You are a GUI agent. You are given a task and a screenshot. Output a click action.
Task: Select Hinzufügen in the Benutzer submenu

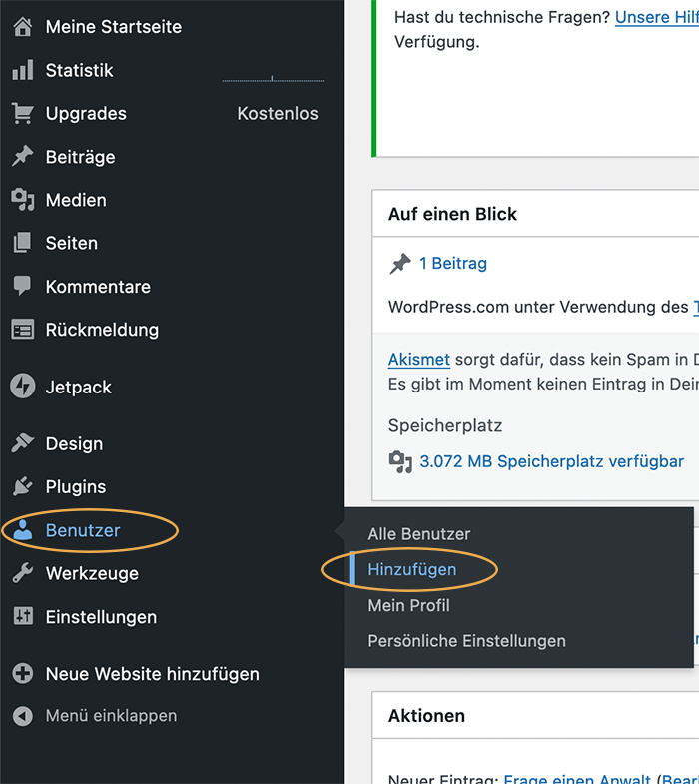[412, 569]
